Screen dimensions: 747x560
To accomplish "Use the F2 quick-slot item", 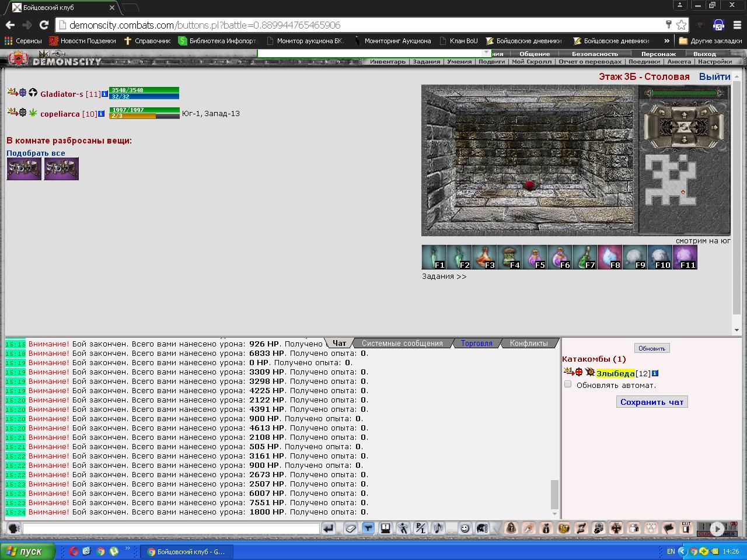I will pos(459,257).
